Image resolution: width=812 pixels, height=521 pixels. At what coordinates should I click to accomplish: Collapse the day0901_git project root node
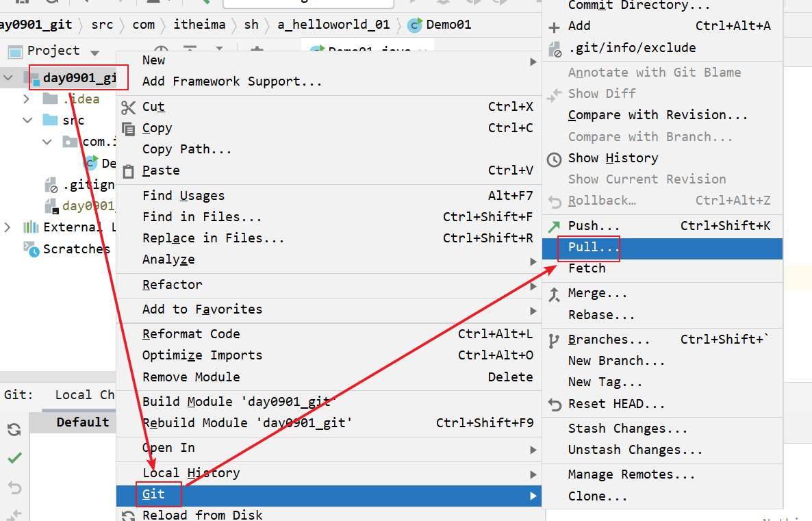(x=8, y=77)
